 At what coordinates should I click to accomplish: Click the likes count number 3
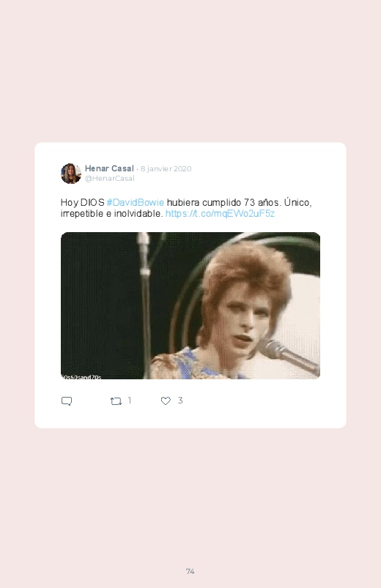point(180,401)
